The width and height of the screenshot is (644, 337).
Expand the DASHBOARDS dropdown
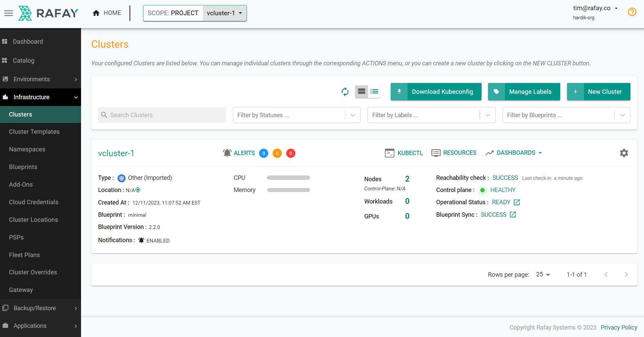(513, 153)
